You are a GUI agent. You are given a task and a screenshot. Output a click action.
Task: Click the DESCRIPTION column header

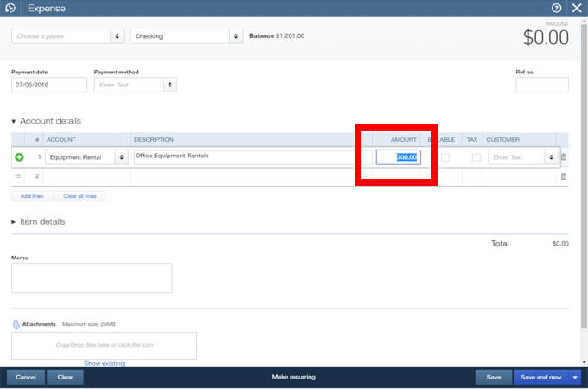(154, 140)
